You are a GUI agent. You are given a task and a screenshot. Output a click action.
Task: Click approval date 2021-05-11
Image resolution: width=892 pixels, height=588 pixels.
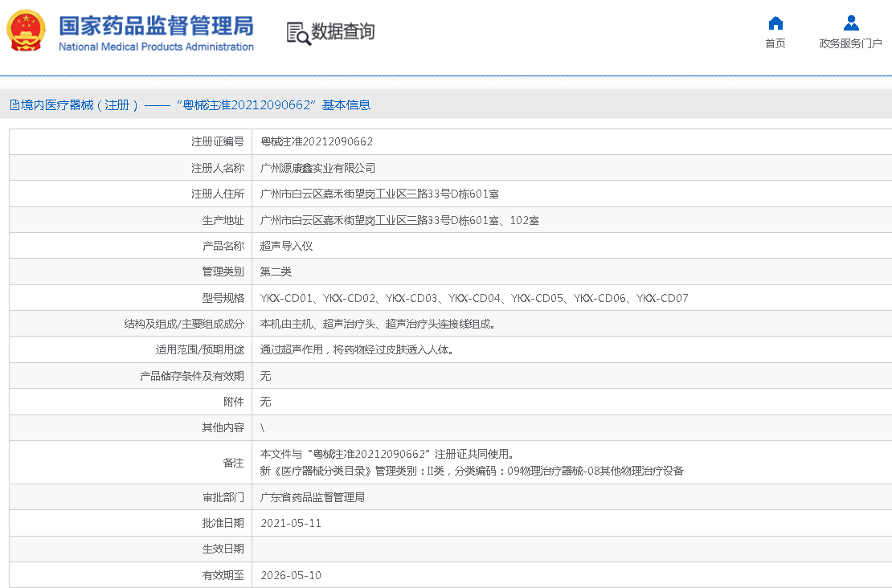coord(291,523)
